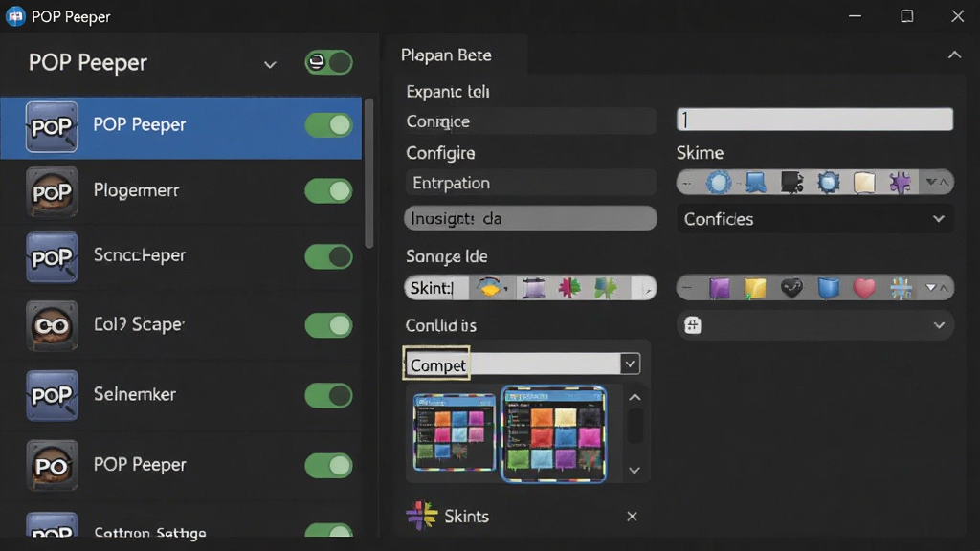Click the green and blue splat icon

point(605,288)
